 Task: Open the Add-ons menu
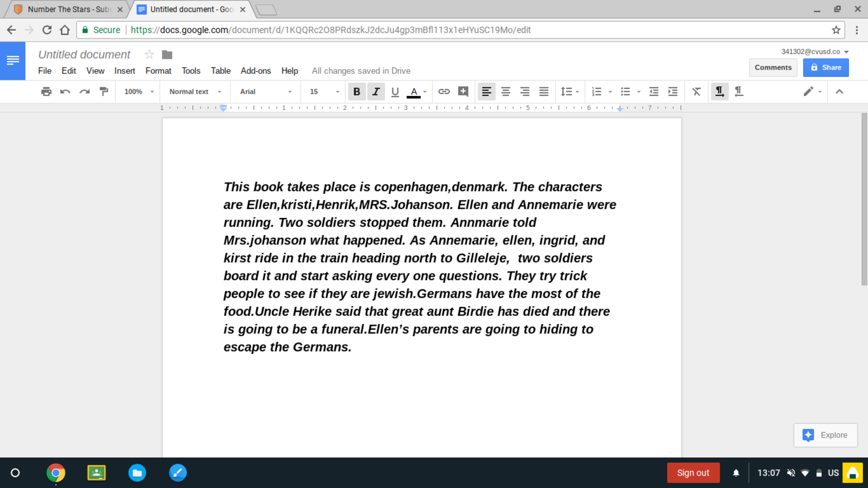(256, 71)
